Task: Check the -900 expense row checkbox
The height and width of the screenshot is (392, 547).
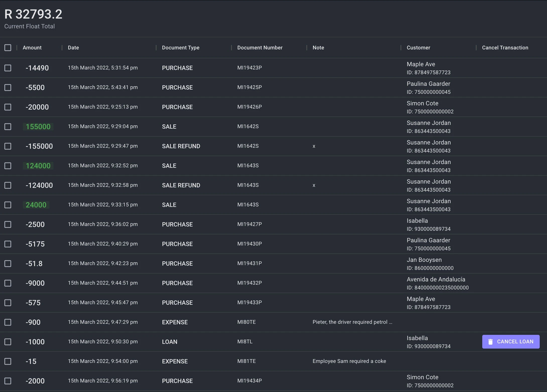Action: pos(8,322)
